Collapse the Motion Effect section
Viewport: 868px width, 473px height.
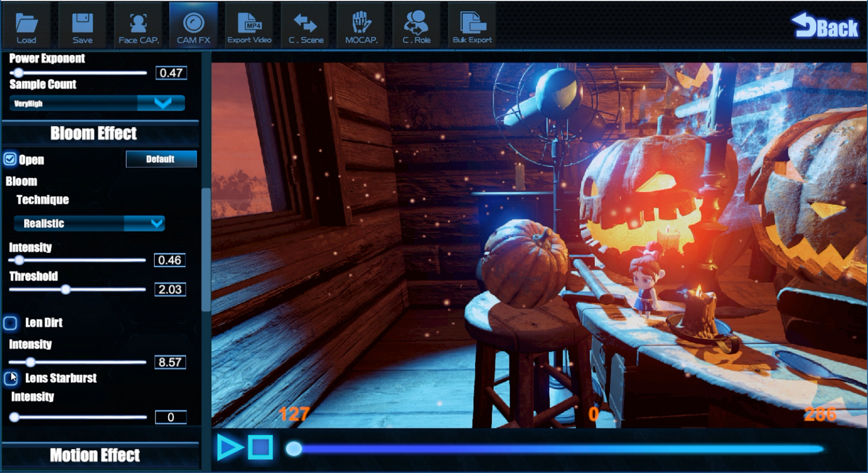pos(96,455)
